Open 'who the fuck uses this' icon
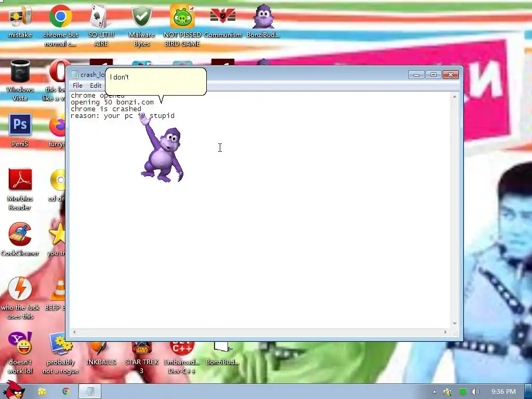This screenshot has width=532, height=399. [x=20, y=298]
